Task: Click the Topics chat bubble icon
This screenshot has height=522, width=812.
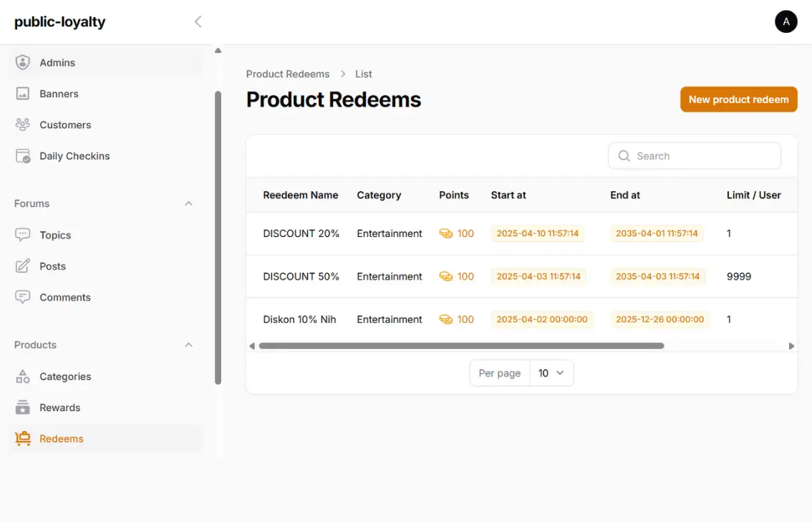Action: coord(23,235)
